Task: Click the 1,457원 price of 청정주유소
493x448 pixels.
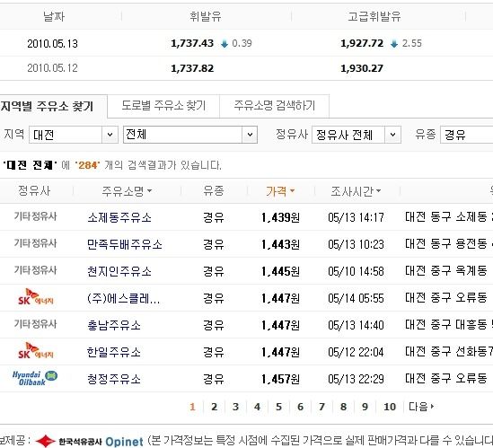Action: coord(280,379)
